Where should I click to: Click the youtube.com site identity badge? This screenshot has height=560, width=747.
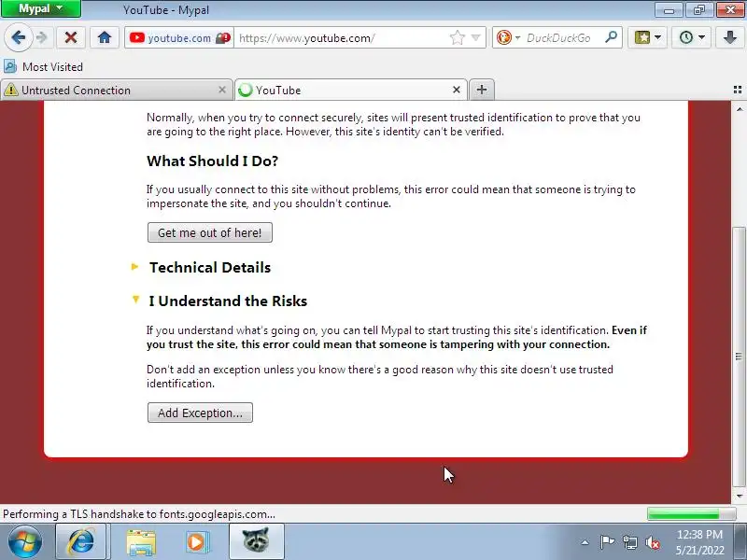click(179, 37)
